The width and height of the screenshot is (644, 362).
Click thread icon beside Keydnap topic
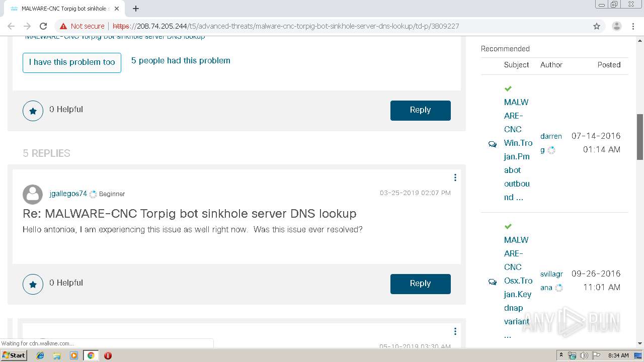[493, 282]
